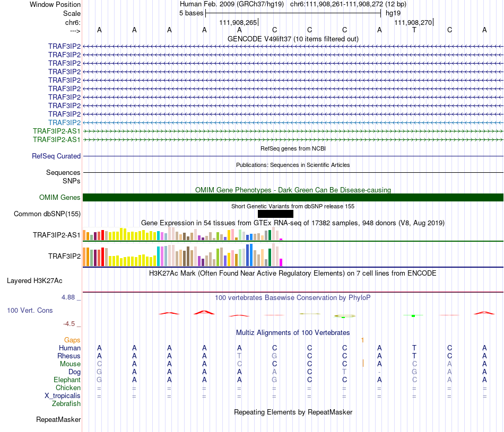Click the hg19 label beside the scale bar
504x432 pixels.
click(x=393, y=13)
